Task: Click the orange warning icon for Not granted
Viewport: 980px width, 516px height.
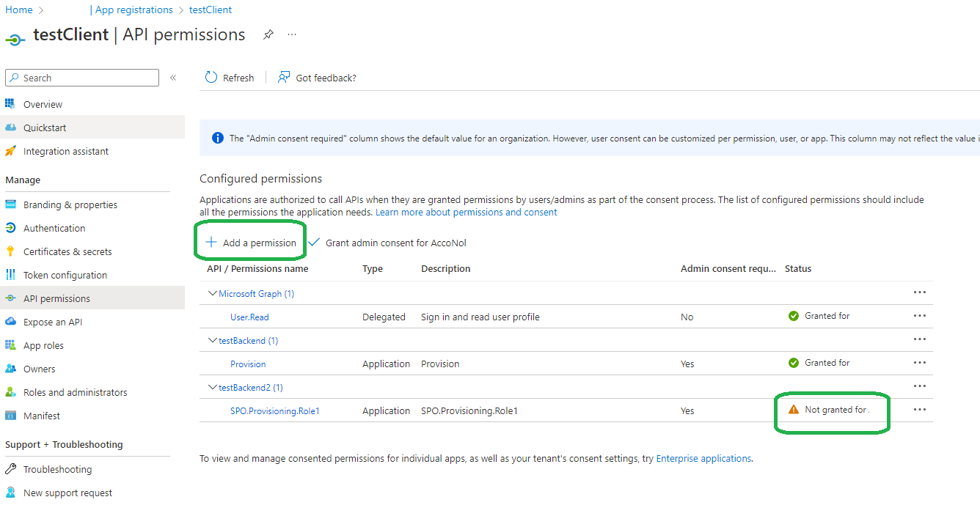Action: tap(793, 410)
